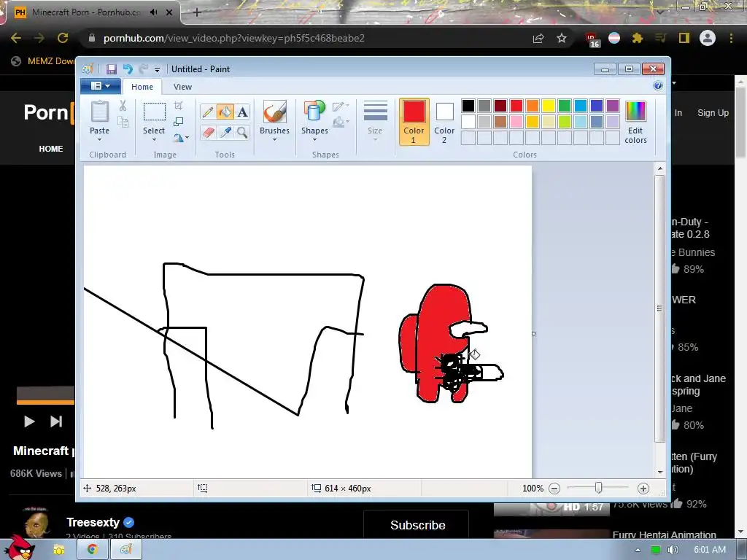Click the Chrome address bar URL
The image size is (747, 560).
pyautogui.click(x=233, y=38)
